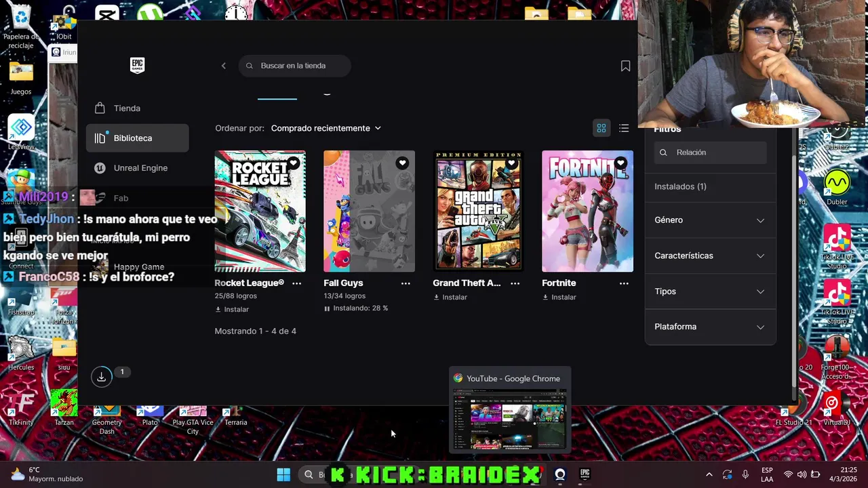
Task: Click the Fall Guys title
Action: pyautogui.click(x=343, y=283)
